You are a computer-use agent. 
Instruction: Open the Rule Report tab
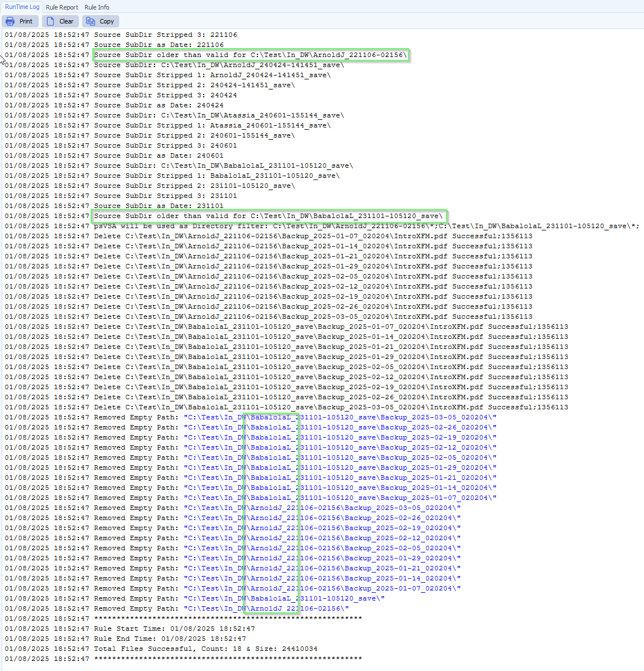(x=62, y=7)
